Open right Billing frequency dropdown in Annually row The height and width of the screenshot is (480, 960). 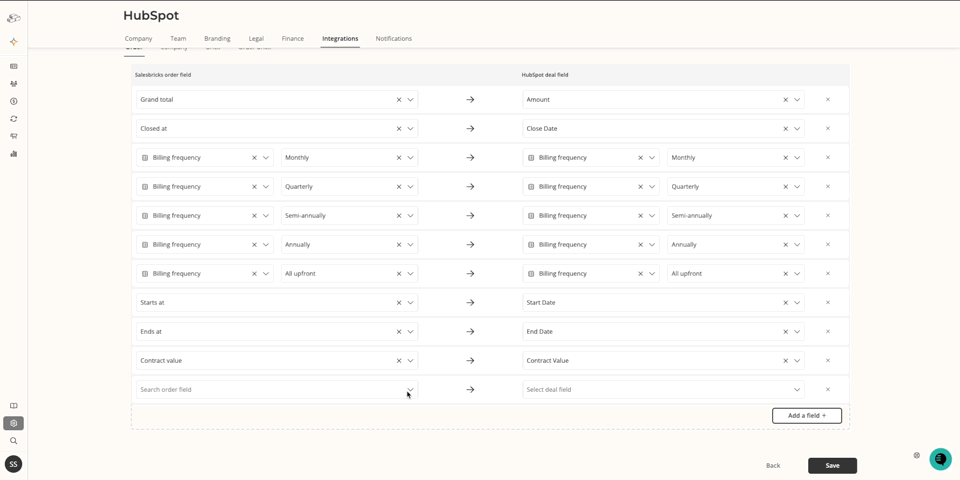(x=652, y=244)
